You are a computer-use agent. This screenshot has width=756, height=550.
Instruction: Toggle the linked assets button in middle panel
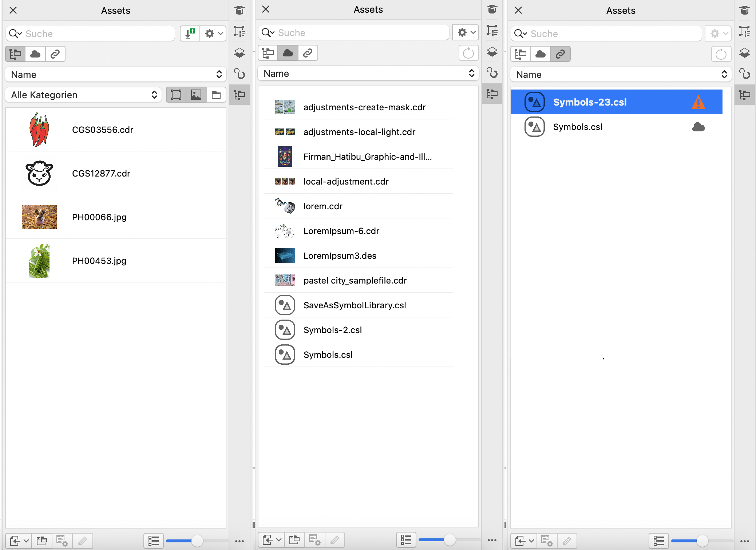(308, 53)
